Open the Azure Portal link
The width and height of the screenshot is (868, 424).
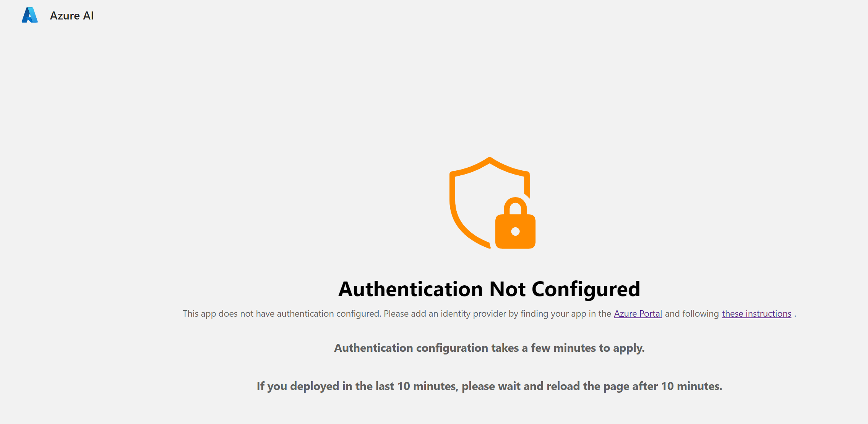[638, 314]
